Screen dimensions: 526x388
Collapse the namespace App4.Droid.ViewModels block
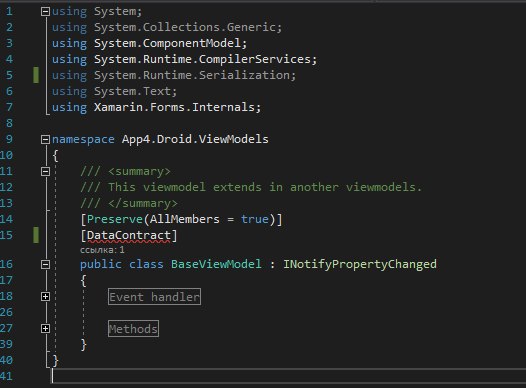coord(45,139)
